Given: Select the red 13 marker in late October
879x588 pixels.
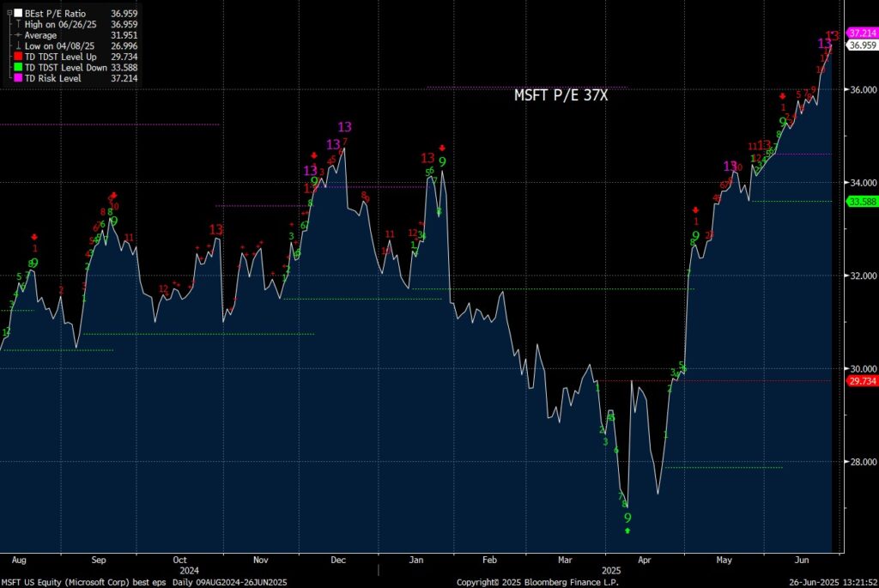Looking at the screenshot, I should pyautogui.click(x=215, y=230).
